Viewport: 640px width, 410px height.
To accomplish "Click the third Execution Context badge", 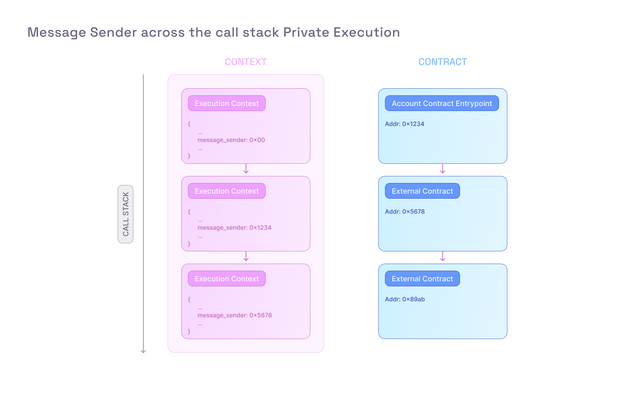I will (x=227, y=279).
